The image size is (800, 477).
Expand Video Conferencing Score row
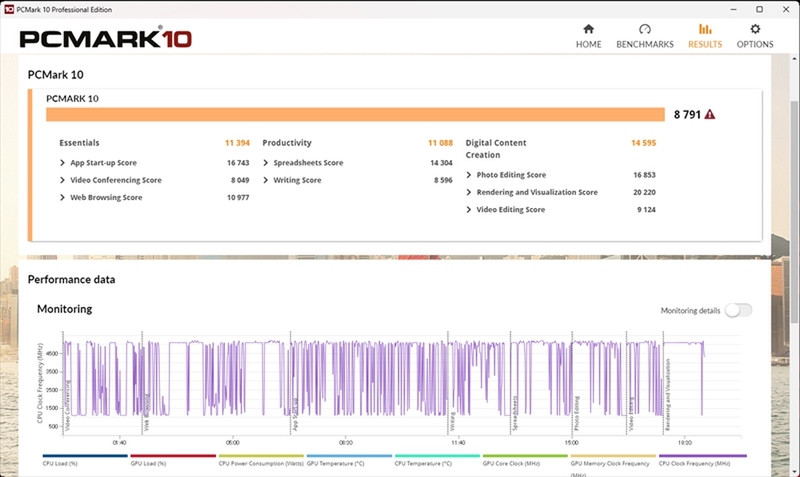tap(64, 180)
